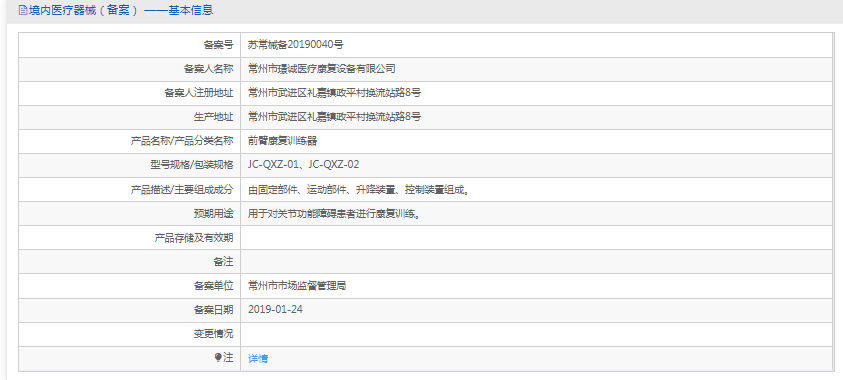
Task: Click the 备注 label
Action: click(x=223, y=262)
